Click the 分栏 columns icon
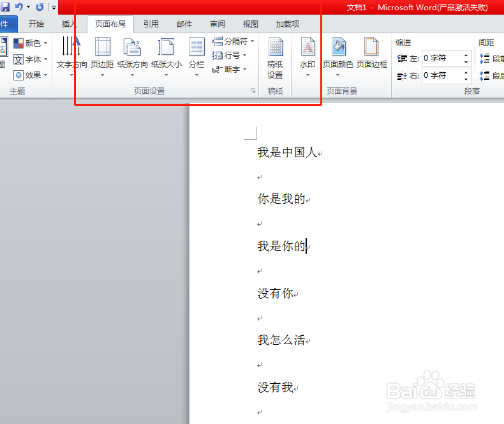504x424 pixels. coord(196,47)
